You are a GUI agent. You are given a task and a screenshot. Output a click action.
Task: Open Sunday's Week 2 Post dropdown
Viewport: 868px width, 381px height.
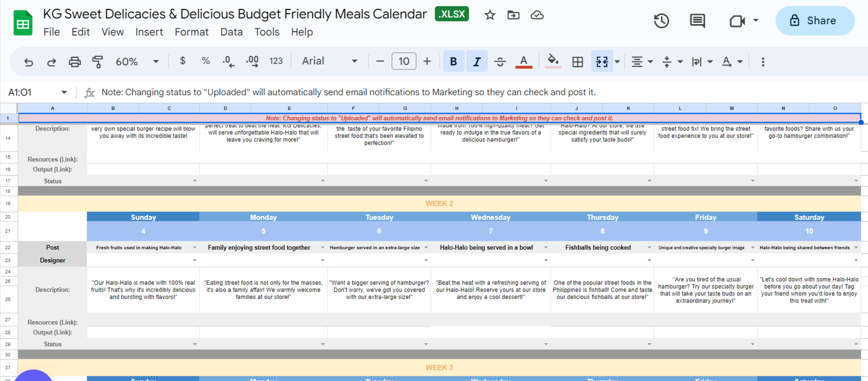coord(194,247)
